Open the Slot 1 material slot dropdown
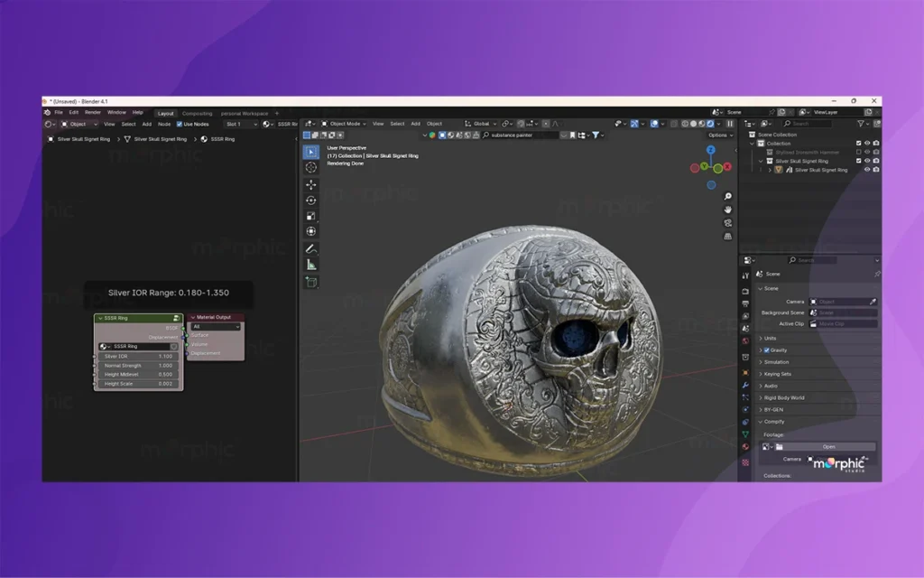The width and height of the screenshot is (924, 578). click(241, 124)
